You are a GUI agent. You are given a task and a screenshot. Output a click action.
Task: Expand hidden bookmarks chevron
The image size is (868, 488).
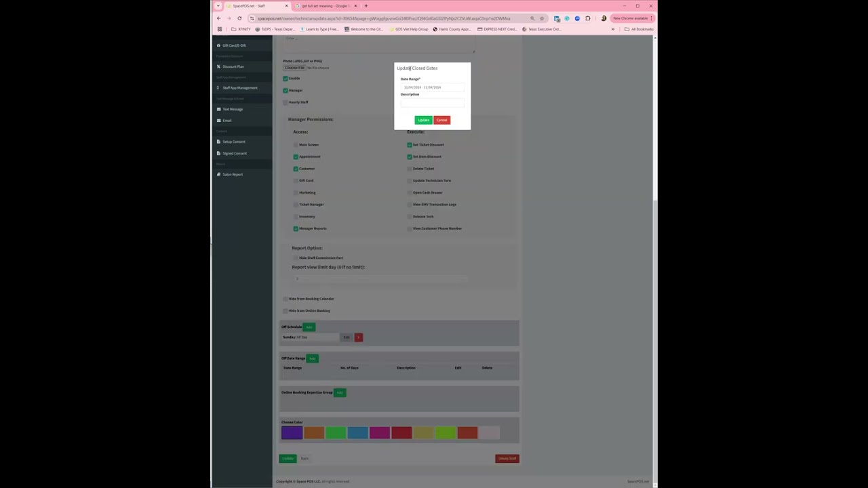tap(613, 29)
